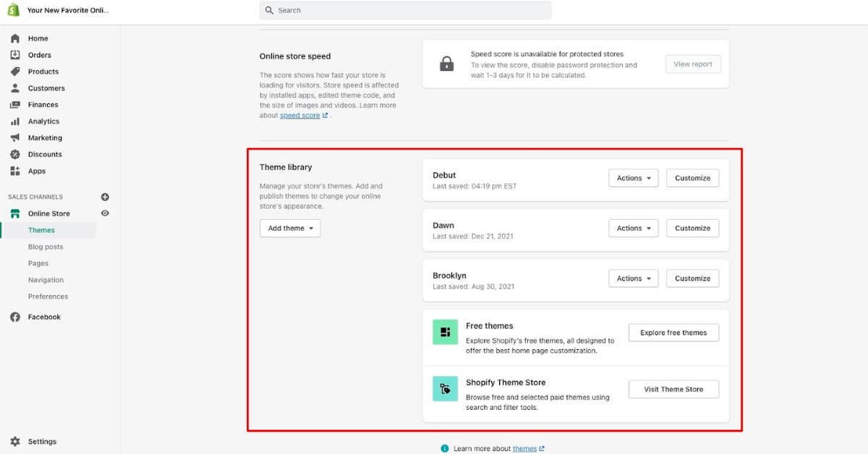The width and height of the screenshot is (868, 454).
Task: Click Explore free themes button
Action: click(x=673, y=333)
